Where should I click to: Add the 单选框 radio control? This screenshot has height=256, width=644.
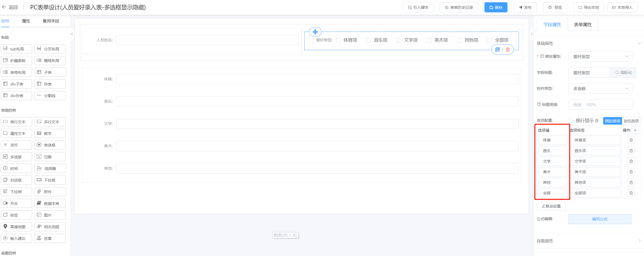point(50,145)
